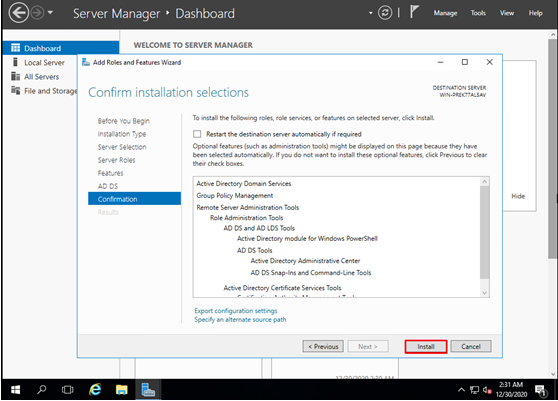558x401 pixels.
Task: Open the Tools menu
Action: (x=478, y=13)
